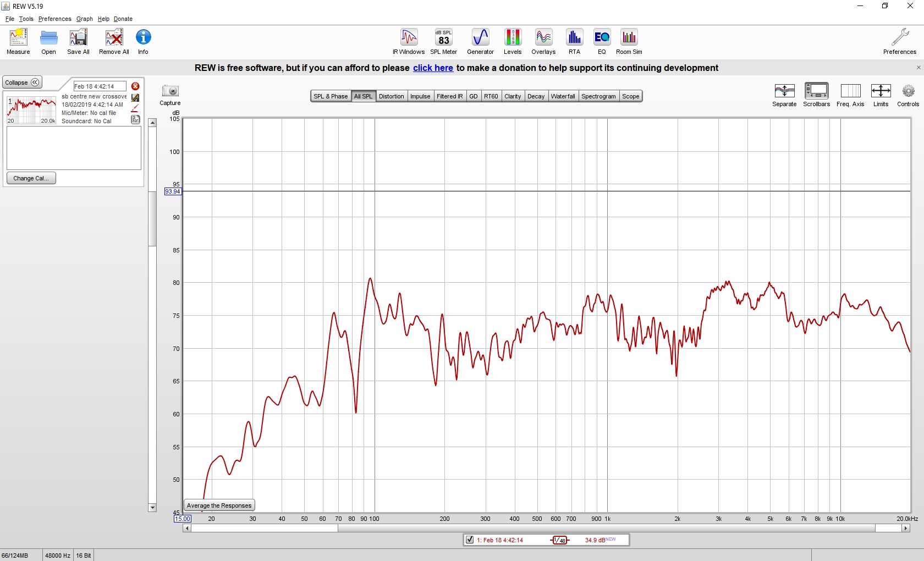Switch to Scope tab
This screenshot has width=924, height=561.
[630, 96]
